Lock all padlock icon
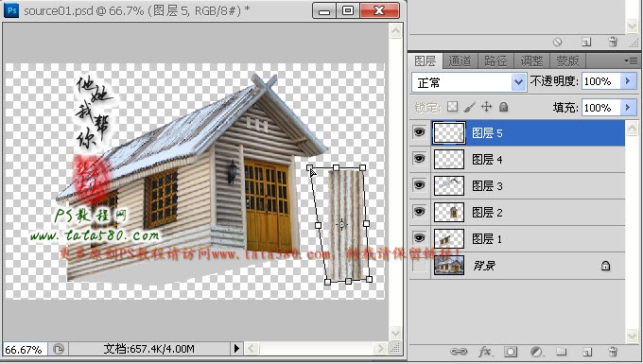This screenshot has width=643, height=364. click(x=504, y=107)
